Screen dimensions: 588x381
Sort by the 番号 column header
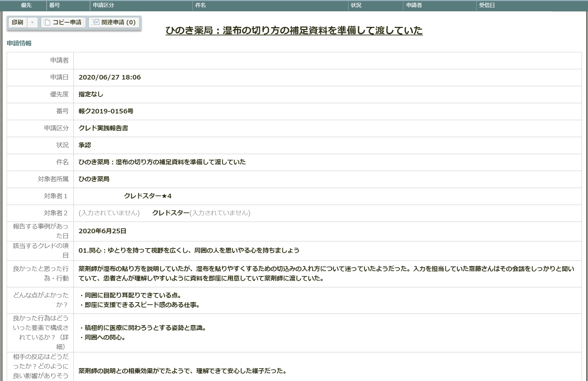pos(54,5)
